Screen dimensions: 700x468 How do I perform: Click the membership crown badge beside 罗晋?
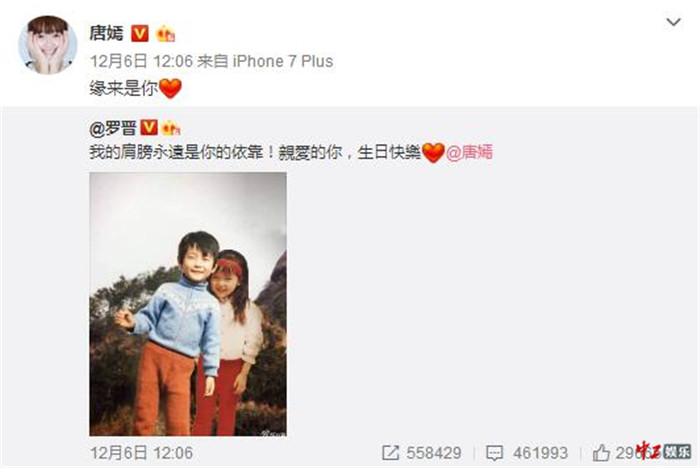click(x=171, y=128)
